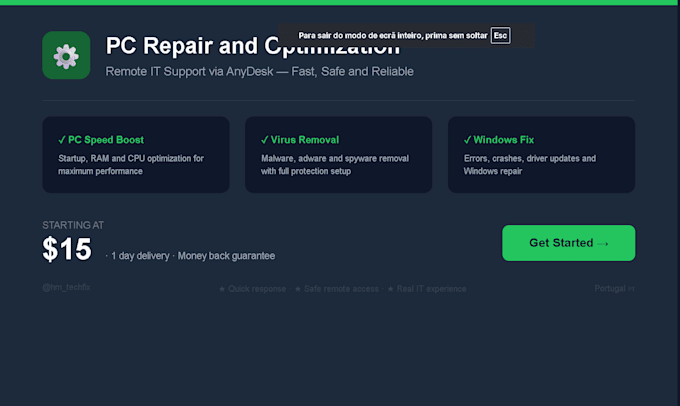Screen dimensions: 680x406
Task: Click the Real IT experience footer text
Action: coord(431,289)
